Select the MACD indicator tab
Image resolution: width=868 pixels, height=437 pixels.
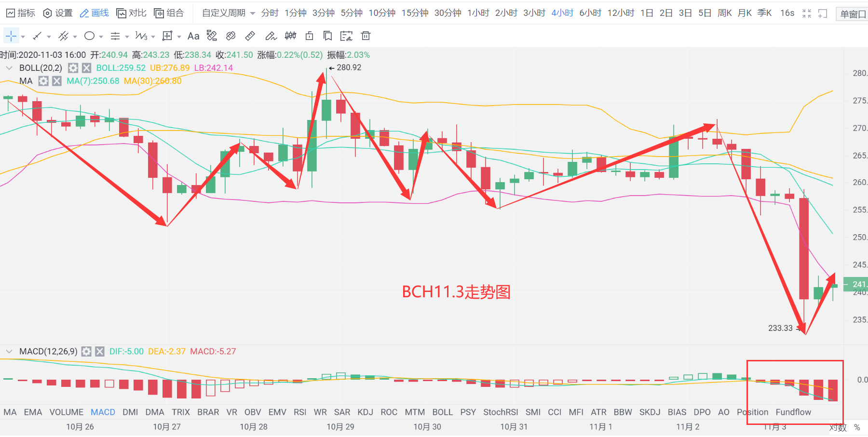point(103,412)
